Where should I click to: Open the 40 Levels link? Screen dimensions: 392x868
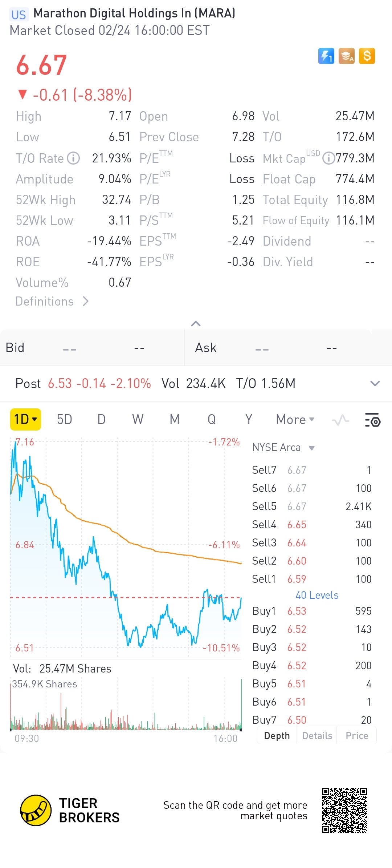317,595
